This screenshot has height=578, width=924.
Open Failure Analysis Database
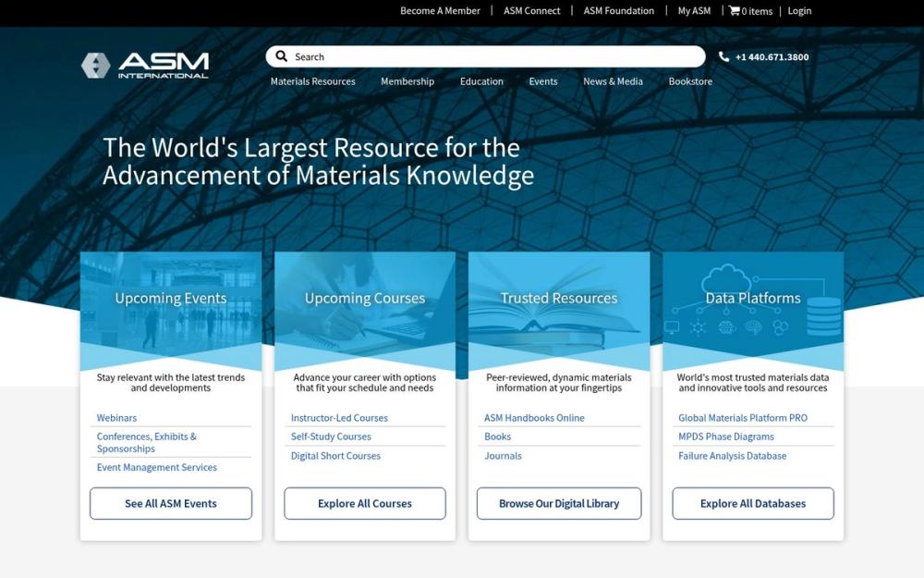click(x=733, y=456)
